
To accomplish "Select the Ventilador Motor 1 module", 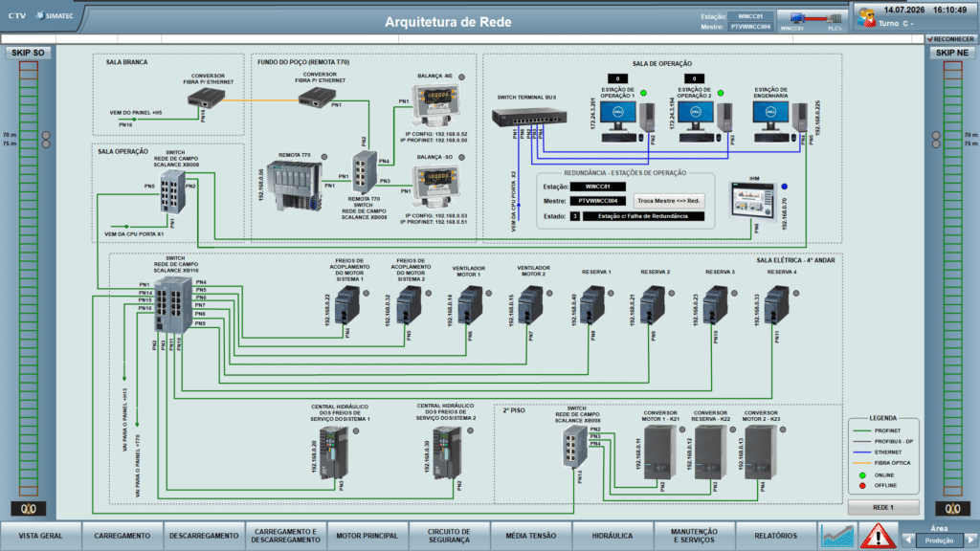I will click(471, 305).
